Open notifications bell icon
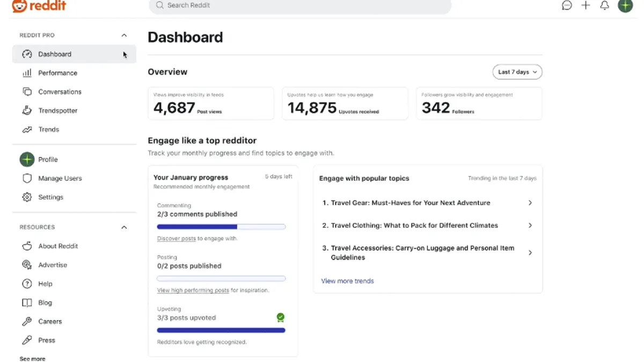This screenshot has width=644, height=362. [604, 5]
